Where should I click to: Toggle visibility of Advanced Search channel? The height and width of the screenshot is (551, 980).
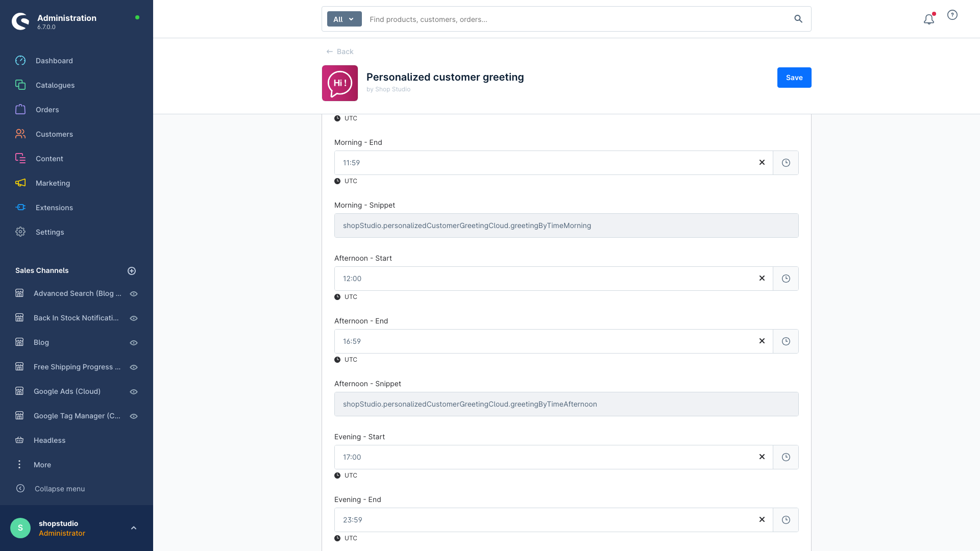pyautogui.click(x=134, y=294)
